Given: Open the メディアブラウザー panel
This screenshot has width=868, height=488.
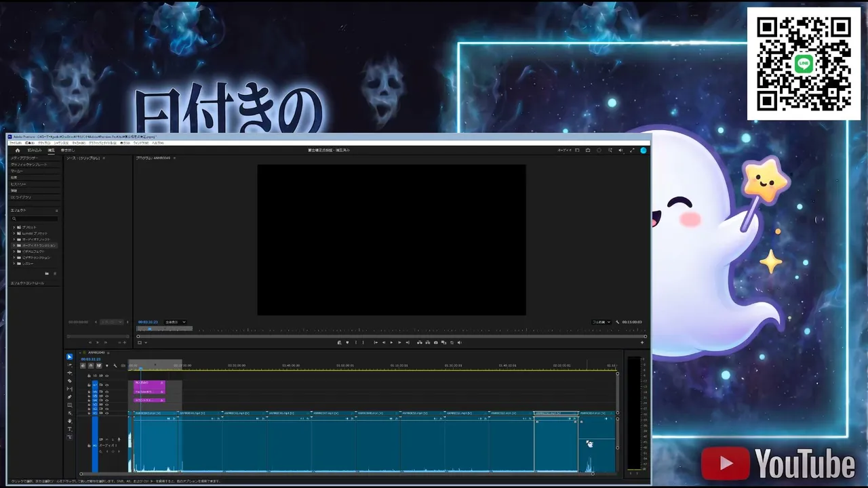Looking at the screenshot, I should pos(24,158).
